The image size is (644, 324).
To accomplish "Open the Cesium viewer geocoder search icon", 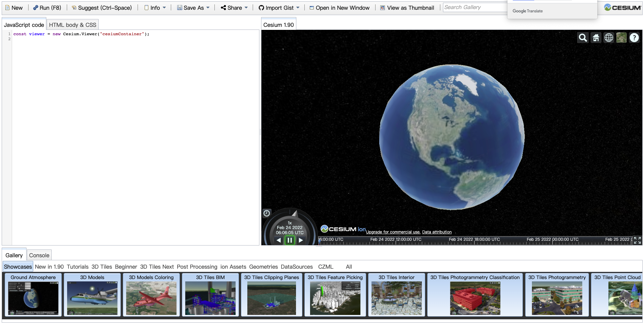I will (583, 38).
